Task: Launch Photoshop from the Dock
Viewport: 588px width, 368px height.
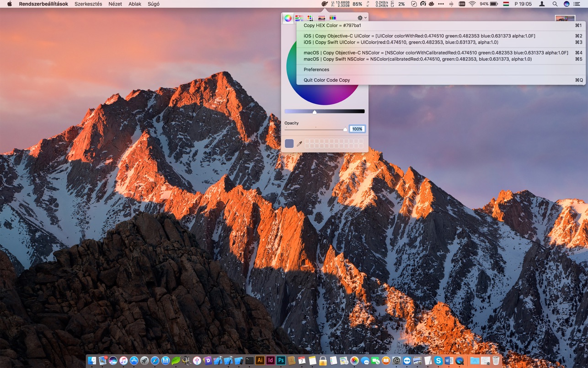Action: 281,361
